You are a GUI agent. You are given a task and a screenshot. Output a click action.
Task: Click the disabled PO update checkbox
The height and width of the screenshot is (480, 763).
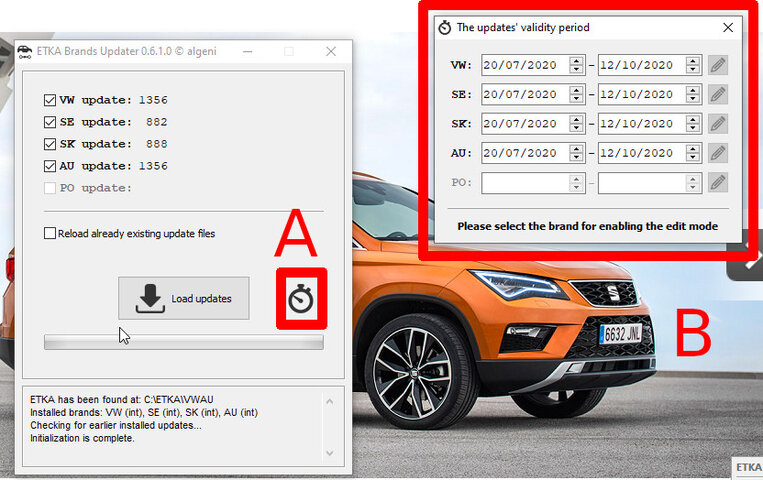click(x=50, y=188)
